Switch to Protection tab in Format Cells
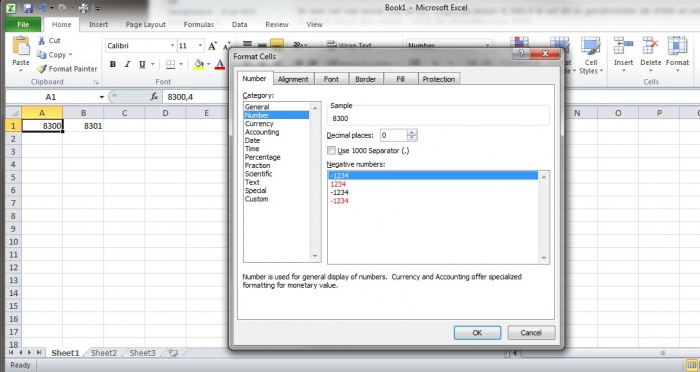 point(439,79)
